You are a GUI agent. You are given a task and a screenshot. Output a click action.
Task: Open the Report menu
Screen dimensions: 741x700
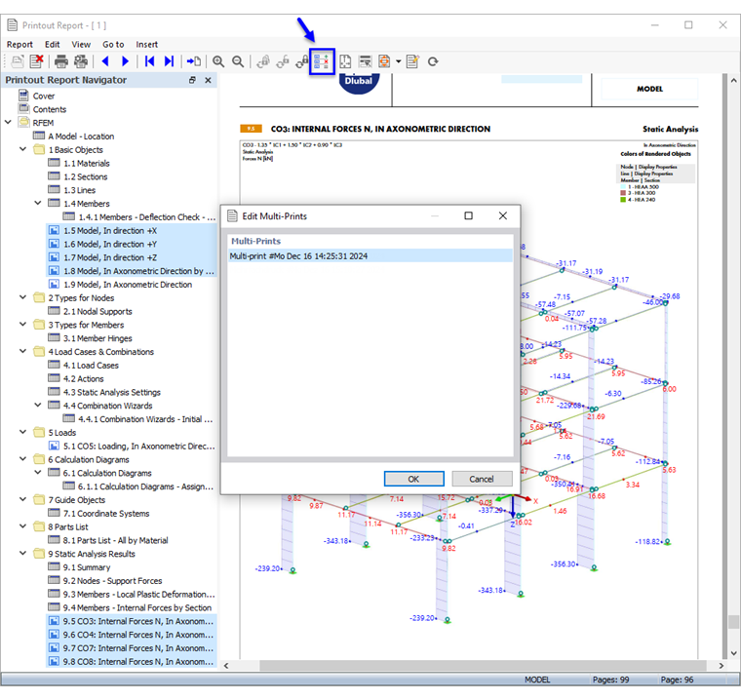pyautogui.click(x=19, y=45)
